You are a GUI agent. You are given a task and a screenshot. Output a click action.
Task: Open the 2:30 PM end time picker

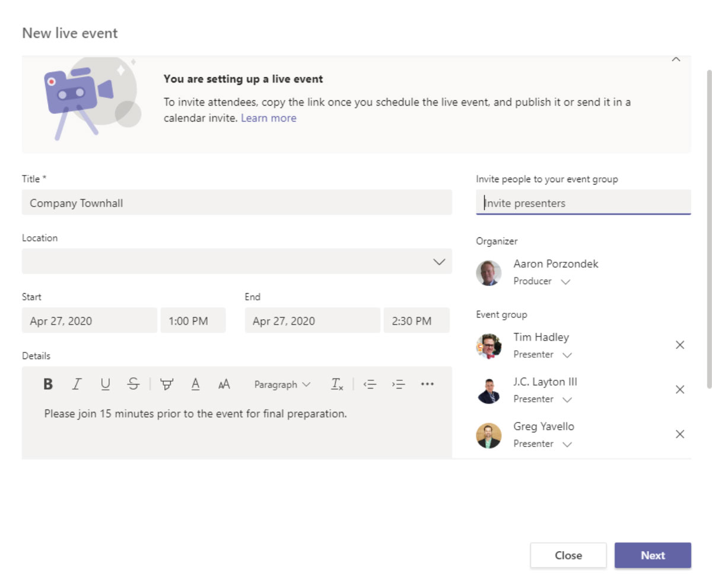click(417, 320)
